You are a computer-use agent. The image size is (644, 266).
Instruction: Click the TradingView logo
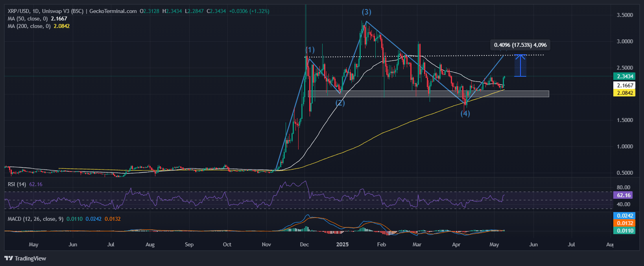(x=25, y=259)
